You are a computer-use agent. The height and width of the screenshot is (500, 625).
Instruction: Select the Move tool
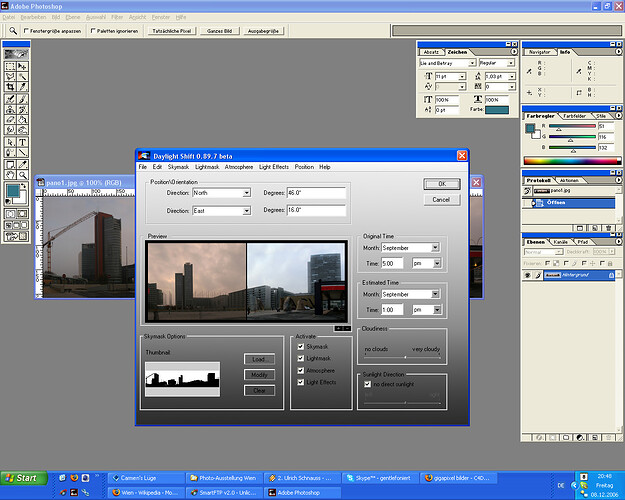tap(22, 66)
